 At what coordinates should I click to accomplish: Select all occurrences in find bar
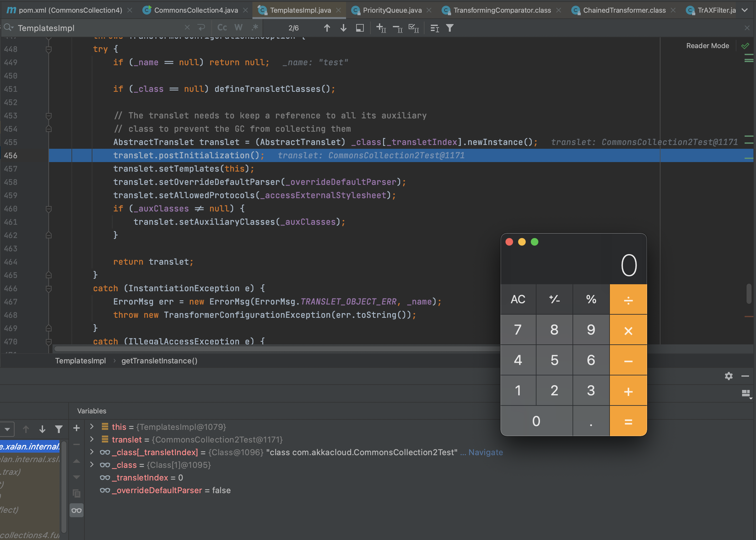point(414,28)
